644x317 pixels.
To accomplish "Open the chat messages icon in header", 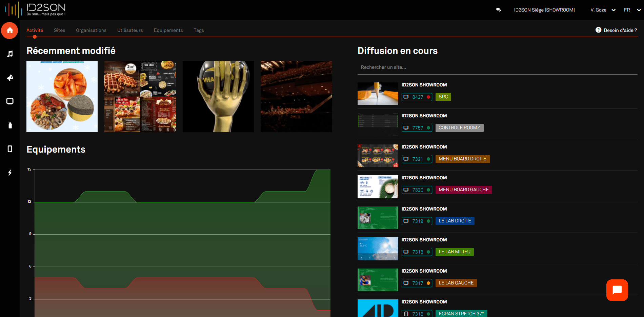I will pos(498,10).
